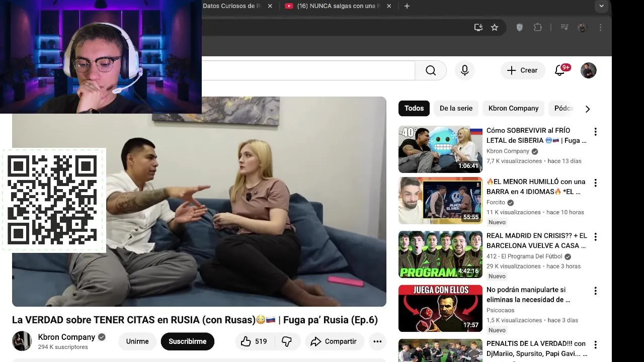This screenshot has width=644, height=362.
Task: Click the video title 'La VERDAD sobre TENER CITAS'
Action: click(195, 320)
